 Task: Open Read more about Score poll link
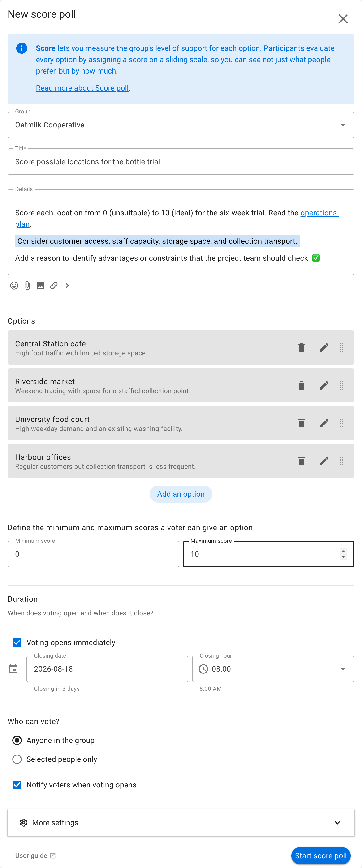(82, 88)
